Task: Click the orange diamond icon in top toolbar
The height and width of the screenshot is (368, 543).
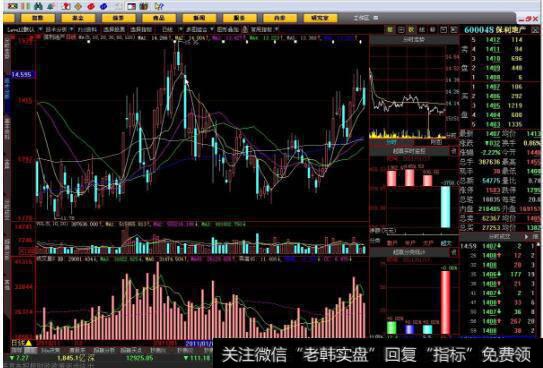Action: [79, 6]
